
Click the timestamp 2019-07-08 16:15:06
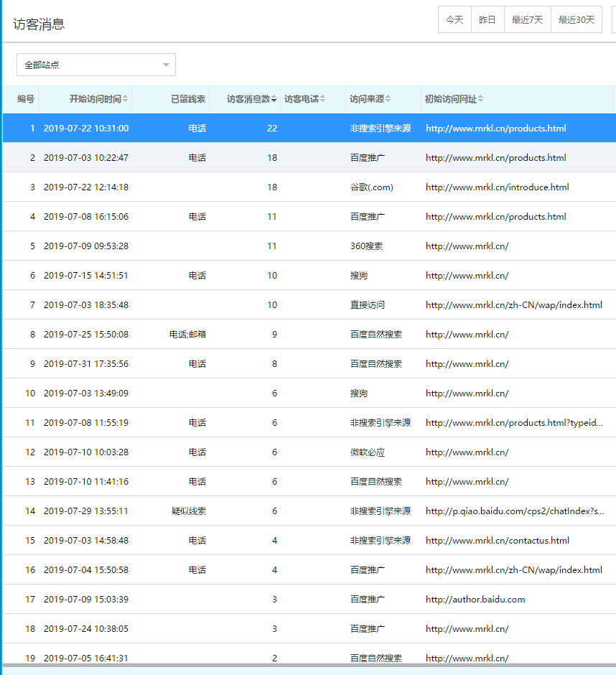point(86,217)
